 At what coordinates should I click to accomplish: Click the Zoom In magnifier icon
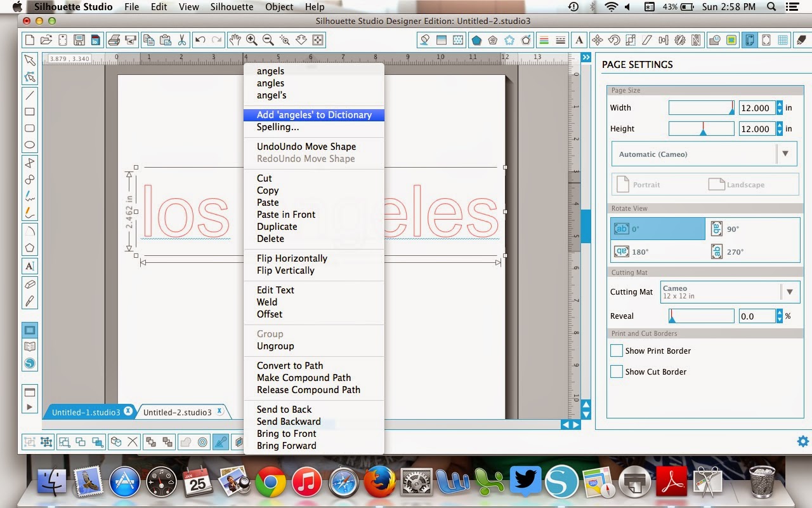252,40
